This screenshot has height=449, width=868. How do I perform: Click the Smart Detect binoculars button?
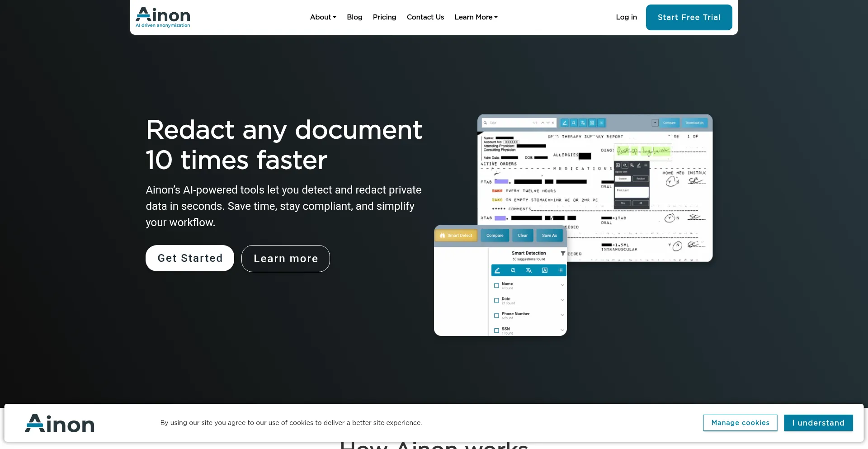point(456,236)
